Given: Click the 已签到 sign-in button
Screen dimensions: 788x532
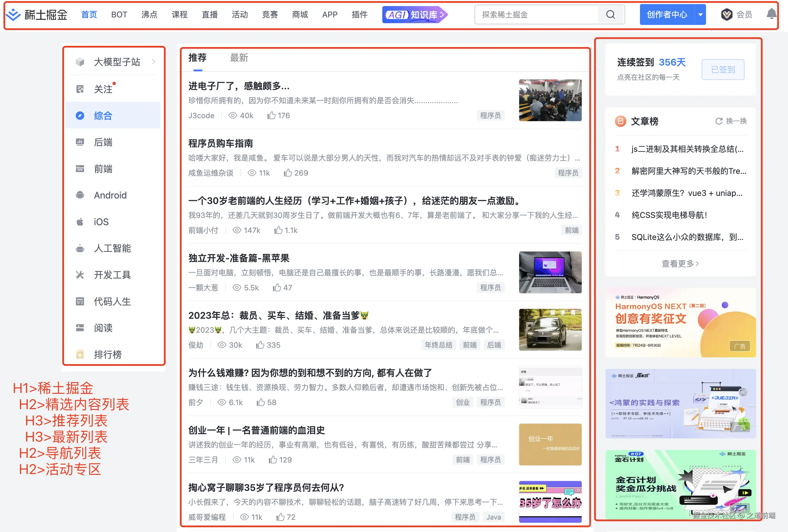Looking at the screenshot, I should 723,70.
